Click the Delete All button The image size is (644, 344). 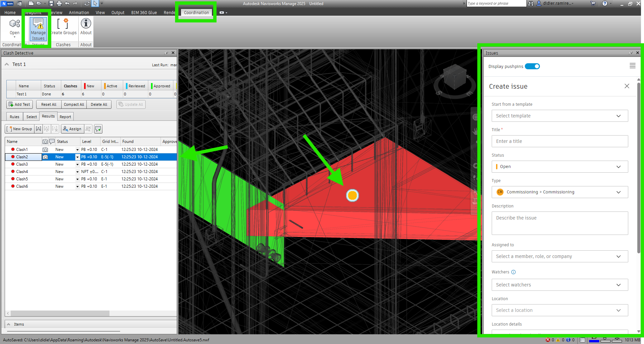pos(99,104)
